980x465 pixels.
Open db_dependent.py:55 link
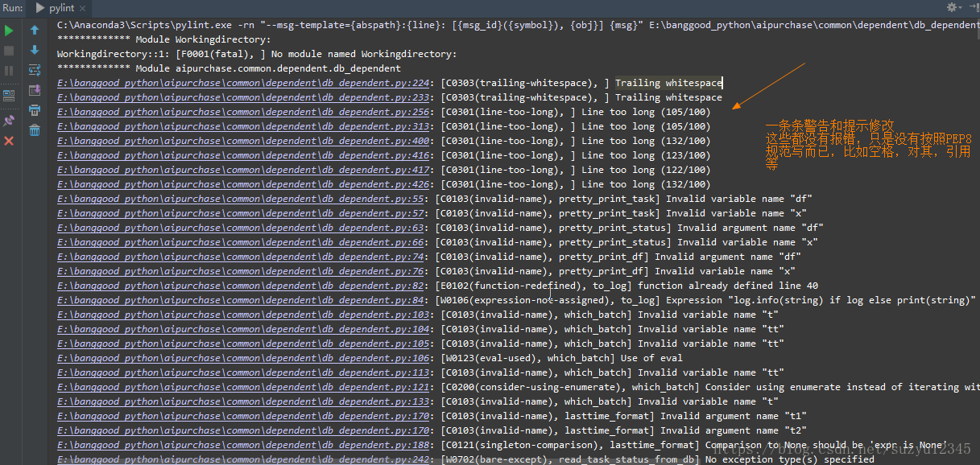click(240, 199)
